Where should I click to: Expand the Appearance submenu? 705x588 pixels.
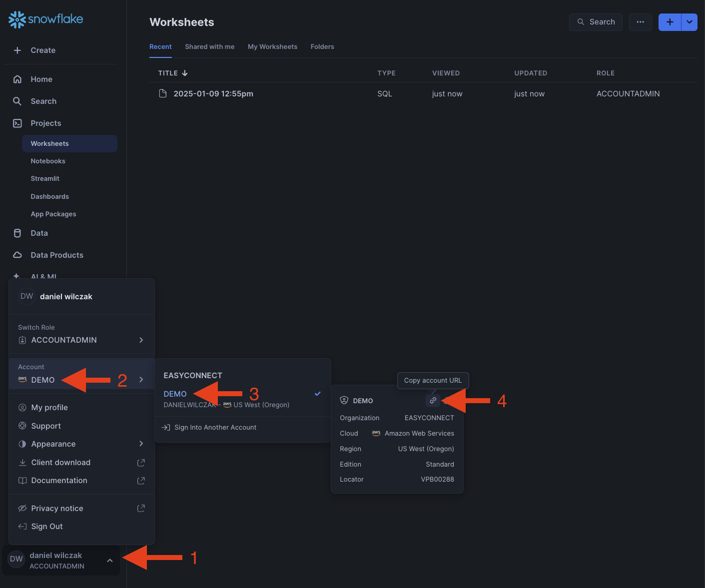pyautogui.click(x=81, y=444)
